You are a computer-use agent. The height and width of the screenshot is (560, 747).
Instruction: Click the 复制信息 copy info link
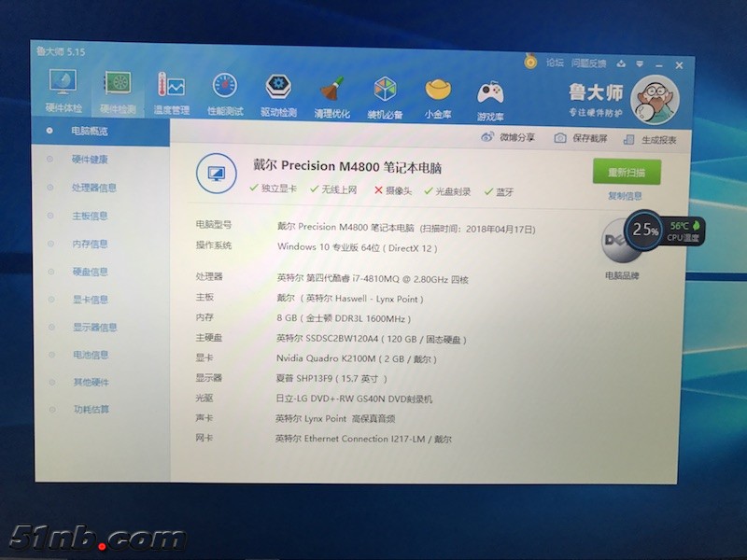tap(625, 196)
